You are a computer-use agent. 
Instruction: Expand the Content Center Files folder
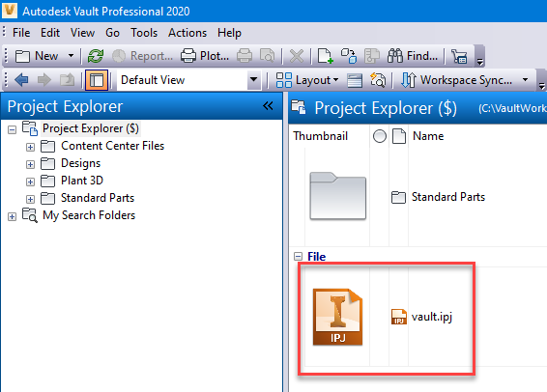[30, 147]
